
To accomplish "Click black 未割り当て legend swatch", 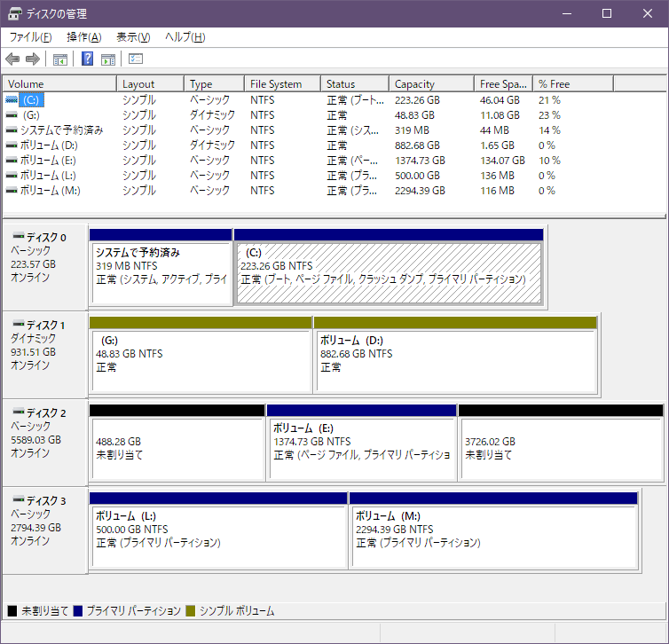I will point(12,610).
